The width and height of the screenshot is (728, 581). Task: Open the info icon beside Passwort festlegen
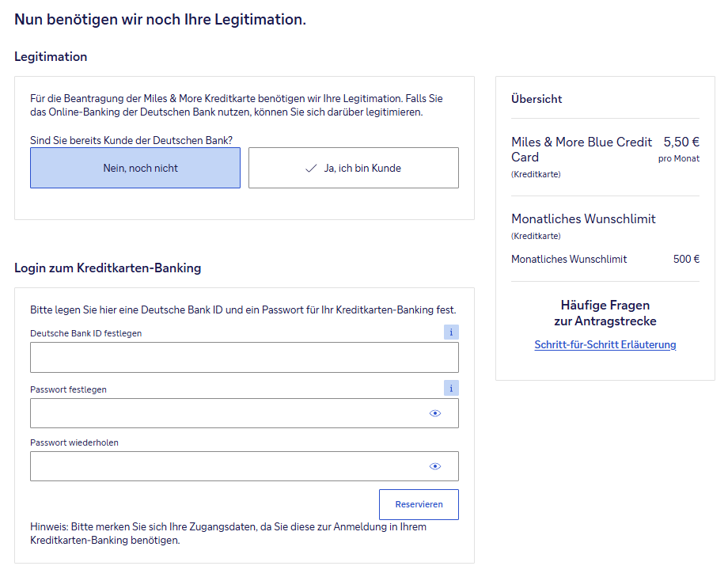click(451, 389)
